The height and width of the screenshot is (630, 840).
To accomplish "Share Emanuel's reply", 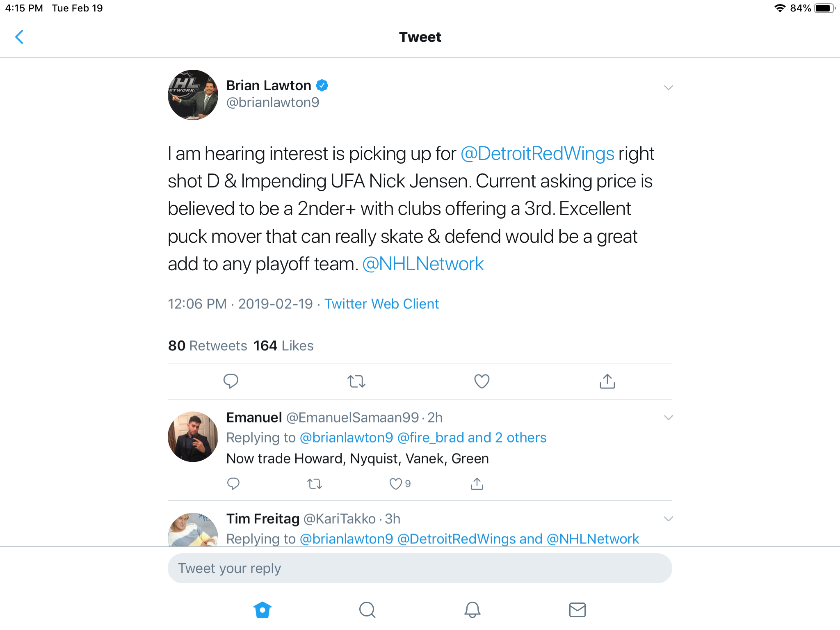I will [x=477, y=484].
